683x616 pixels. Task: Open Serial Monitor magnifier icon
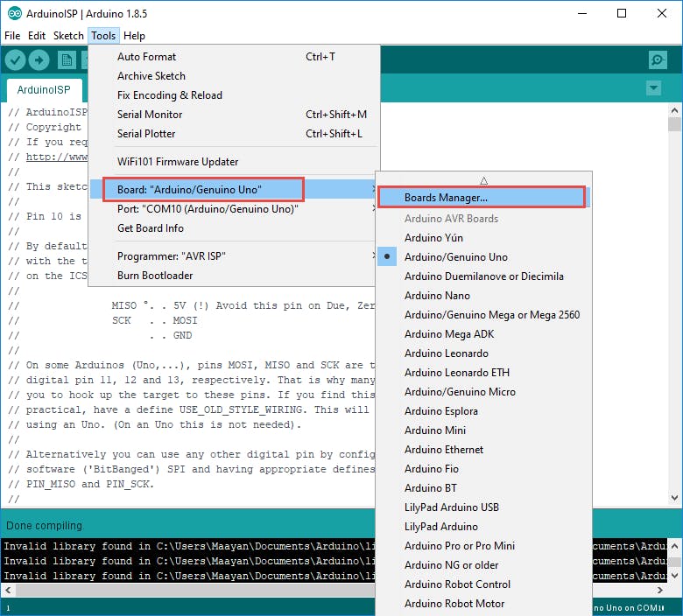coord(658,59)
